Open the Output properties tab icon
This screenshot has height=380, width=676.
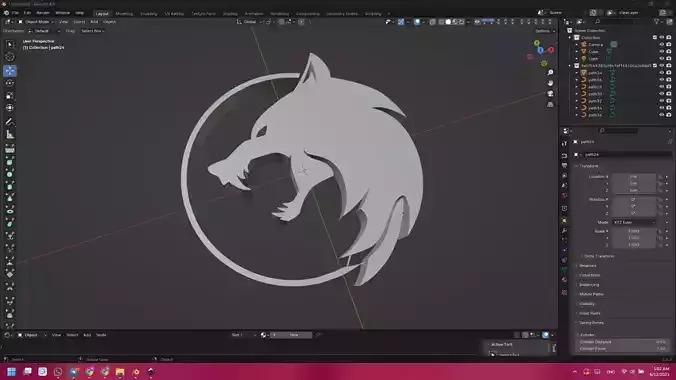pos(564,166)
